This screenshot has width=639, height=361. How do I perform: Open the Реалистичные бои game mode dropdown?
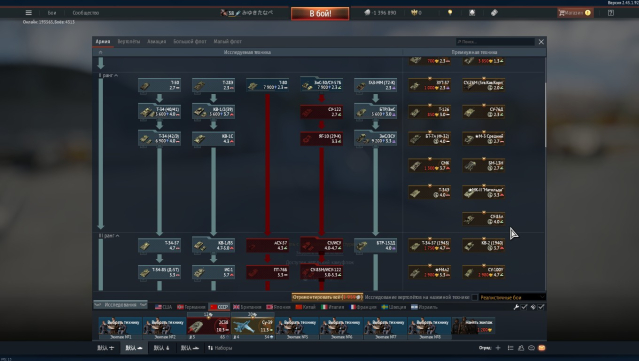coord(512,297)
